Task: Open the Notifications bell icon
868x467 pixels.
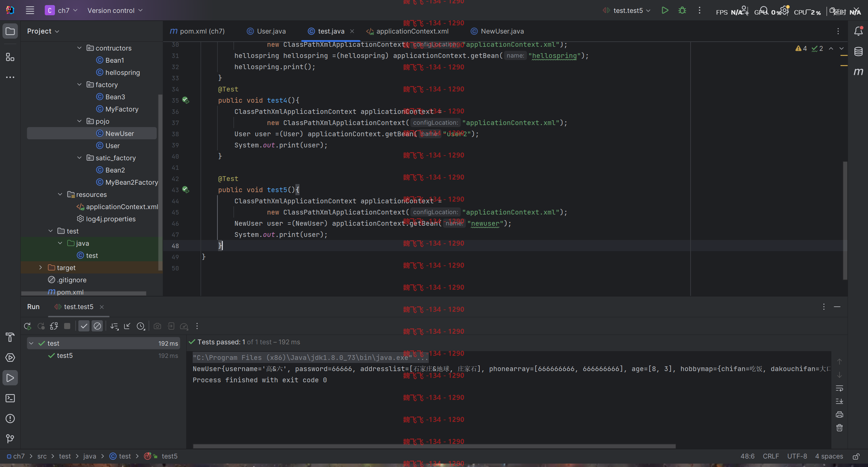Action: click(858, 31)
